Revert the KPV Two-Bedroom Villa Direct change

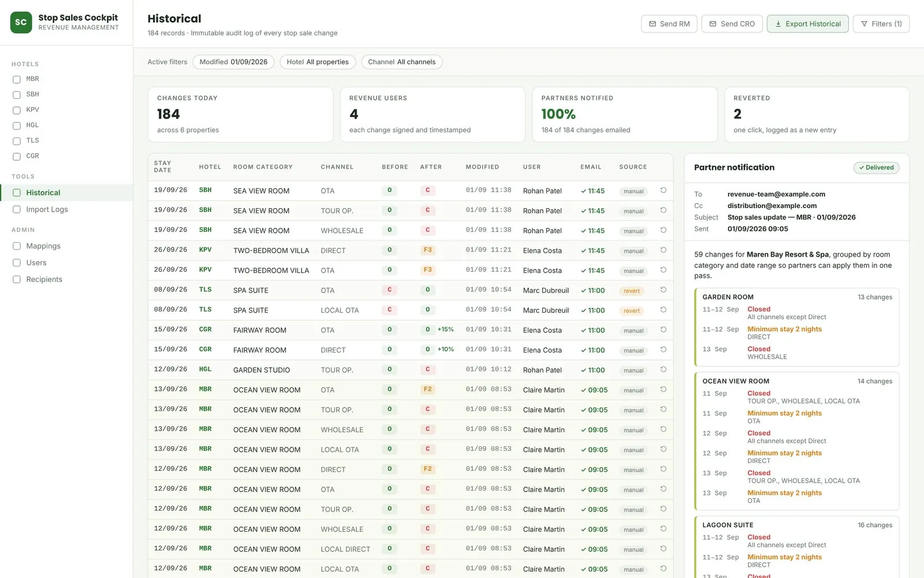coord(663,250)
